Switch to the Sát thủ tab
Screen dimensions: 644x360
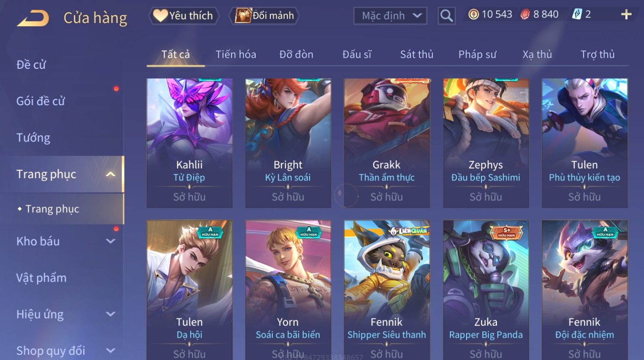pos(417,54)
